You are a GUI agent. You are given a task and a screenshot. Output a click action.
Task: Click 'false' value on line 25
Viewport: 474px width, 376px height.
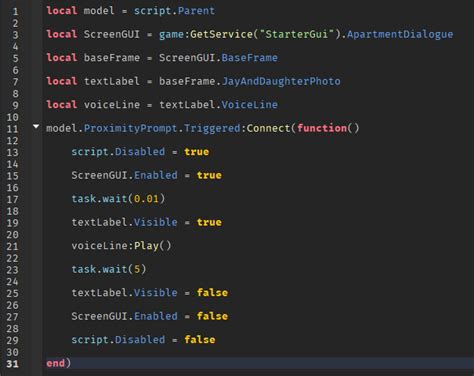(x=212, y=293)
